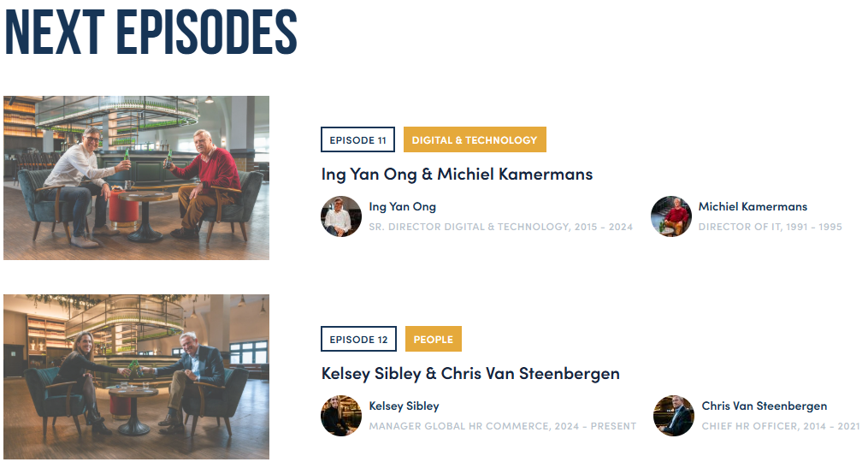
Task: Click the Kelsey Sibley name link
Action: click(404, 406)
